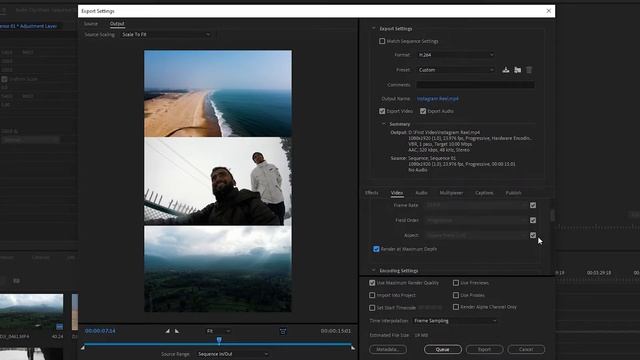Toggle the Frame Rate match-source checkbox

[533, 205]
